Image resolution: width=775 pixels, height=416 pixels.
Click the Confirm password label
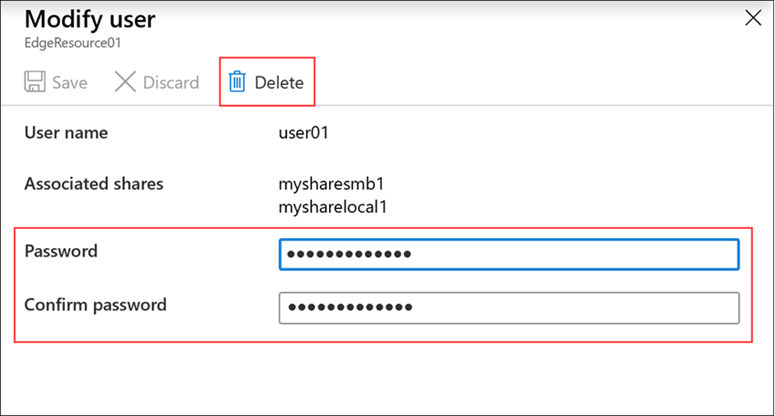pos(95,305)
